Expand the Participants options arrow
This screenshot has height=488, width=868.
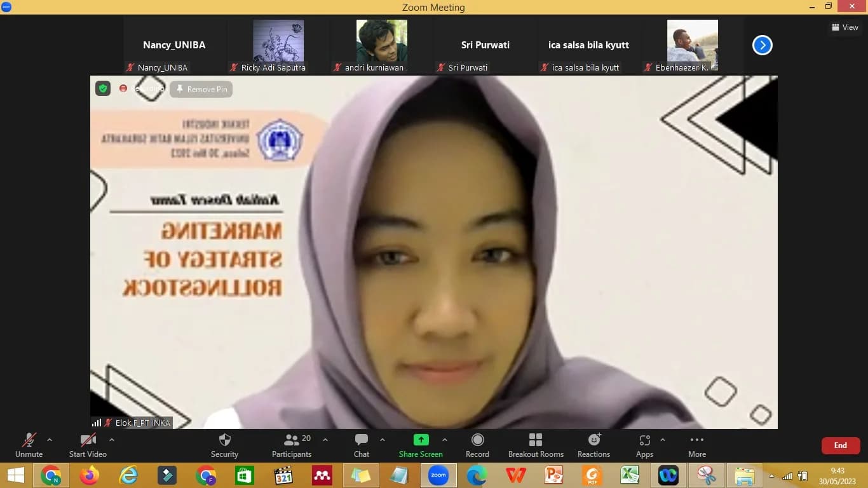(x=325, y=440)
